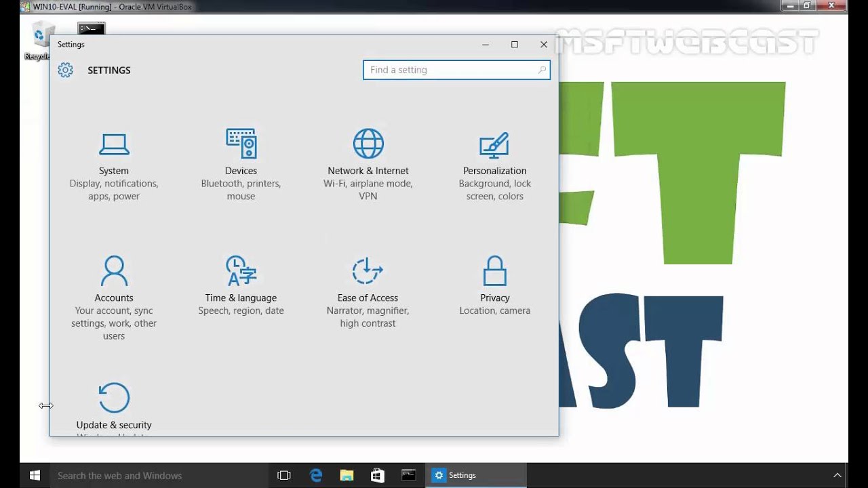Screen dimensions: 868x488
Task: Launch Microsoft Edge from the taskbar
Action: tap(316, 475)
